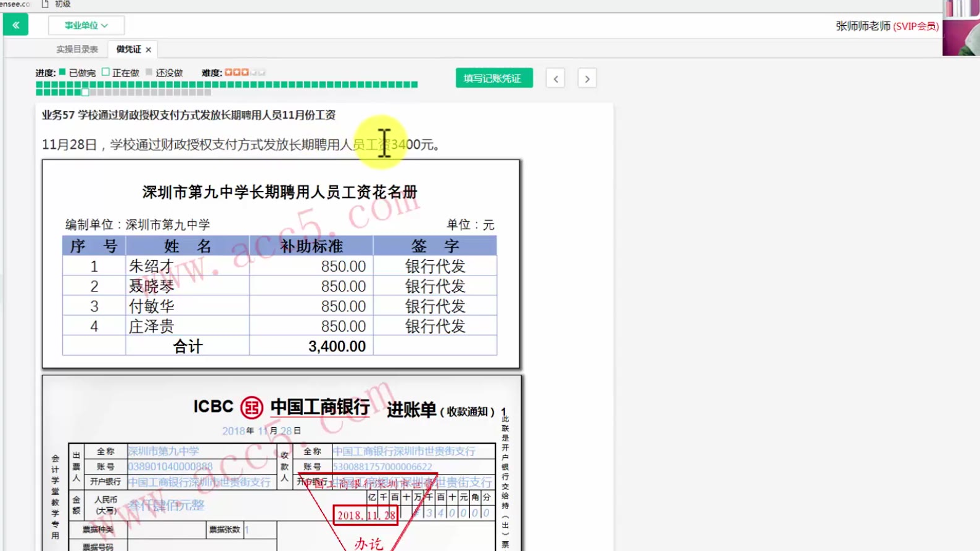This screenshot has height=551, width=980.
Task: Go to the previous task with left arrow
Action: click(556, 79)
